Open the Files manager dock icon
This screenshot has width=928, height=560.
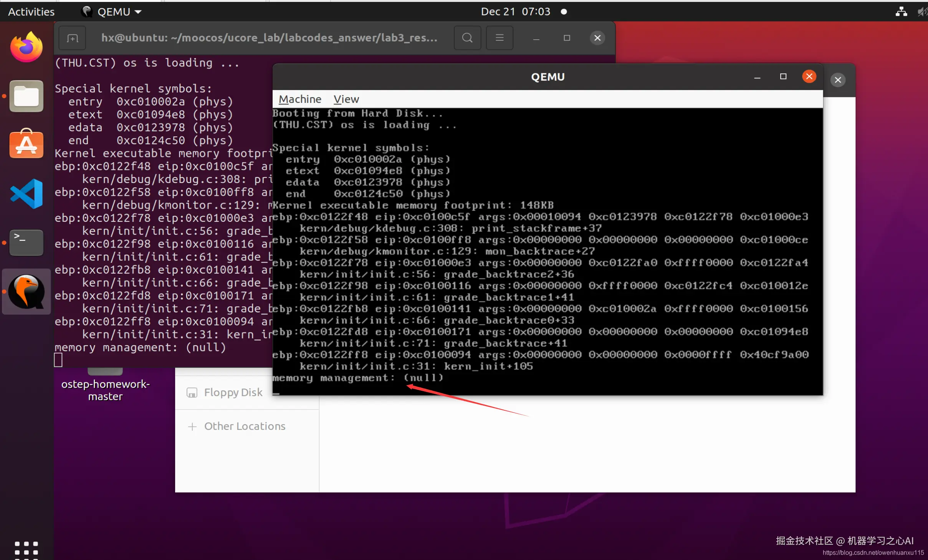(26, 96)
